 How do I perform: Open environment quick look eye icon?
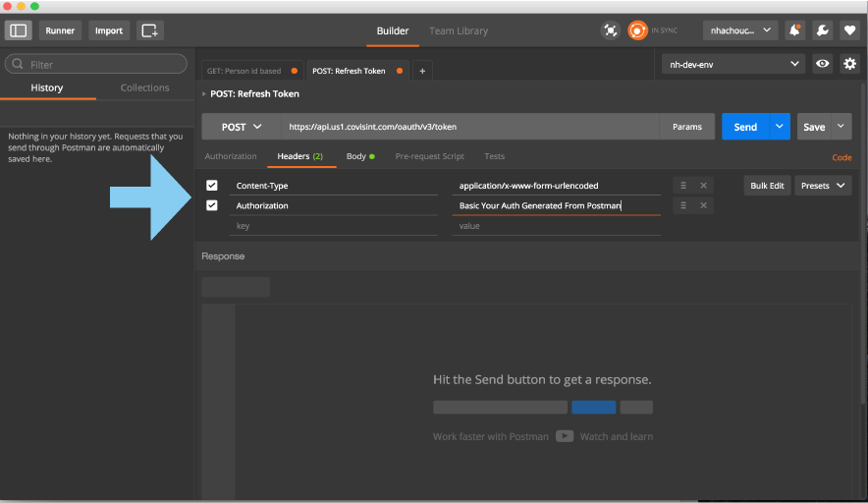(x=823, y=64)
